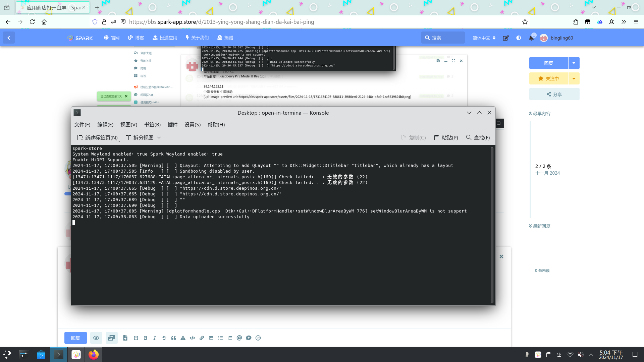Open Konsole 文件(F) menu
This screenshot has height=362, width=644.
click(x=82, y=125)
